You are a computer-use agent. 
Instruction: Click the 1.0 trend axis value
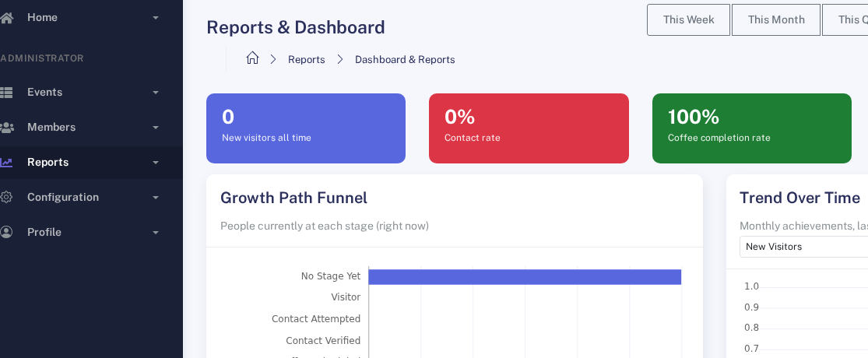752,286
